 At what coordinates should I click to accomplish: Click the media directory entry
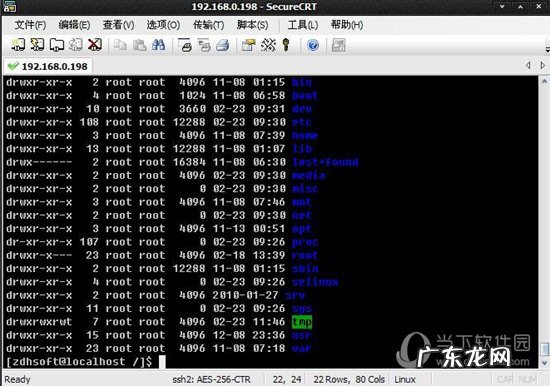tap(309, 175)
